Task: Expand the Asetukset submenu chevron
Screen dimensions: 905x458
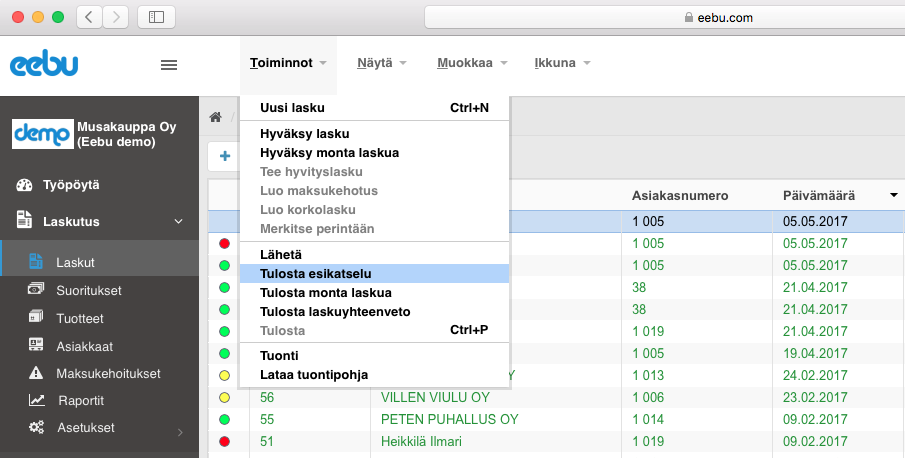Action: click(180, 432)
